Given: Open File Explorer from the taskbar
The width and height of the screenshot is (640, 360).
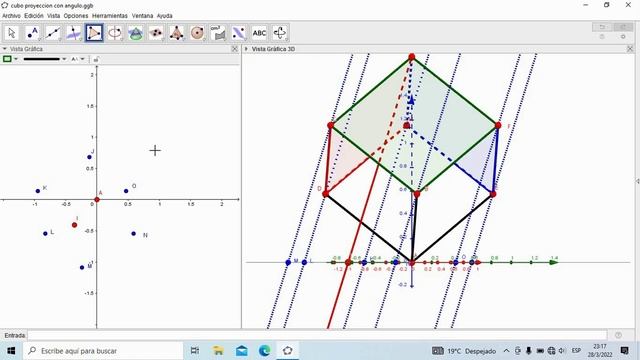Looking at the screenshot, I should coord(218,351).
